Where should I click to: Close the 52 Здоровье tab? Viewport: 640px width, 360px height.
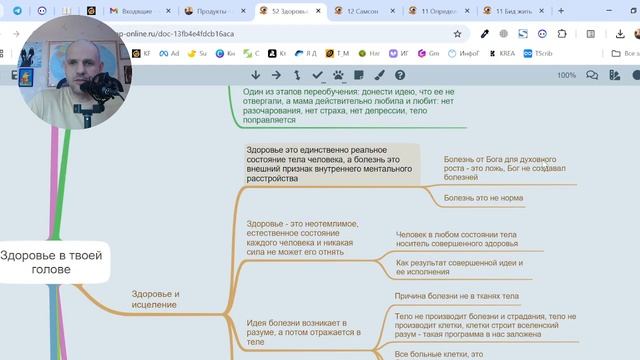(x=318, y=11)
